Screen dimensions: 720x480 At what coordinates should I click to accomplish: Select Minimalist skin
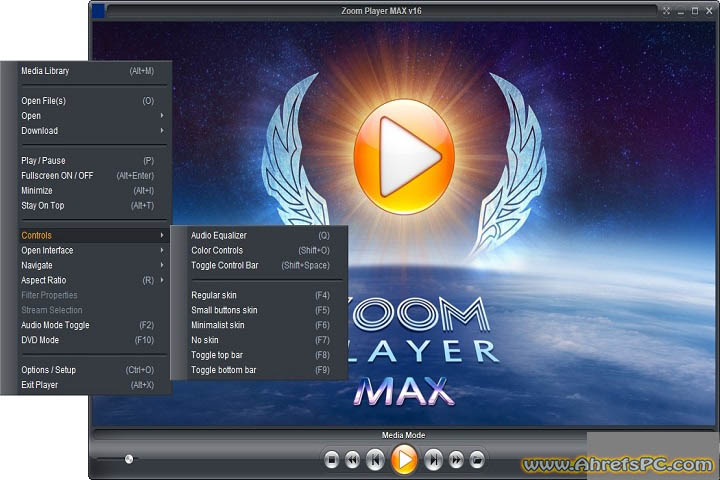266,325
